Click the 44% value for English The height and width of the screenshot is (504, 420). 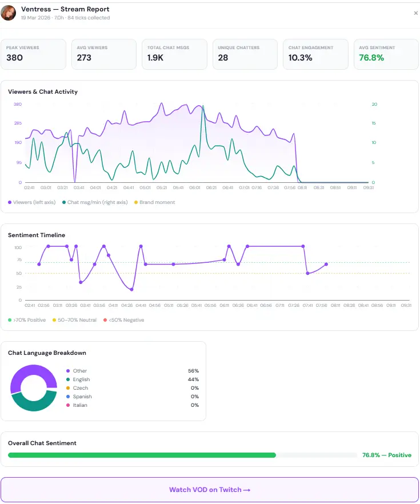point(194,379)
